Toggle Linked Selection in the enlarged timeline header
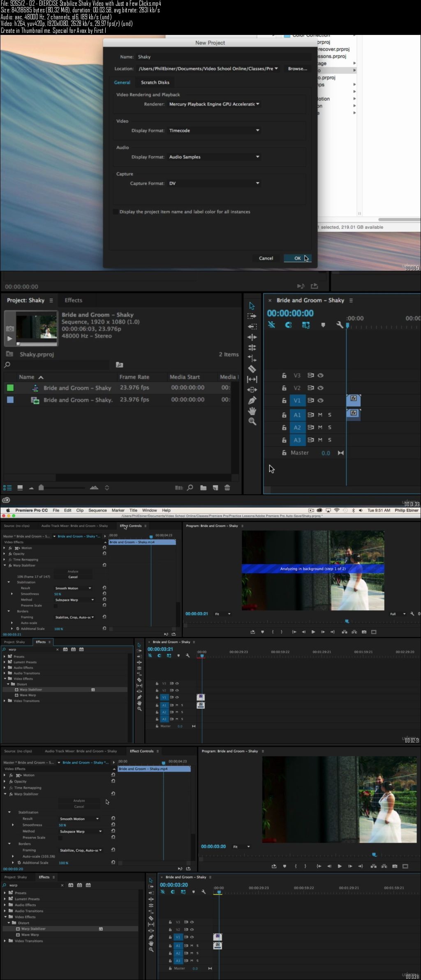421x980 pixels. coord(305,325)
